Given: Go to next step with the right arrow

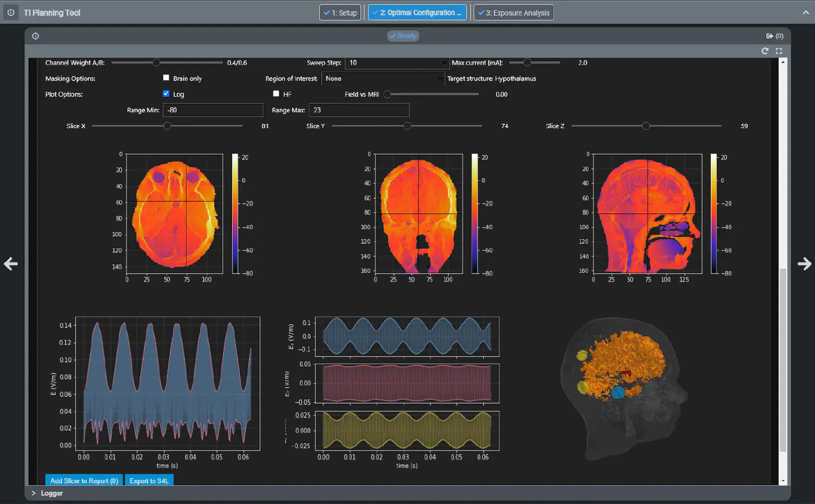Looking at the screenshot, I should click(804, 264).
